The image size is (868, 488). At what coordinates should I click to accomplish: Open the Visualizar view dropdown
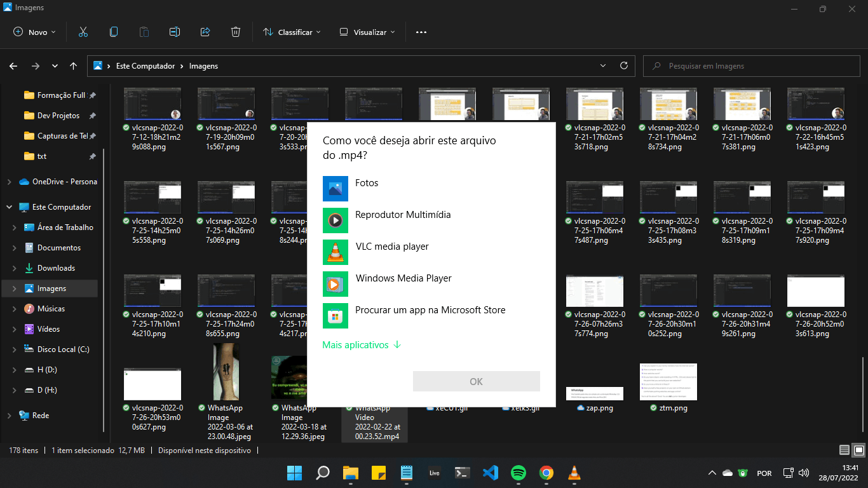pos(367,32)
